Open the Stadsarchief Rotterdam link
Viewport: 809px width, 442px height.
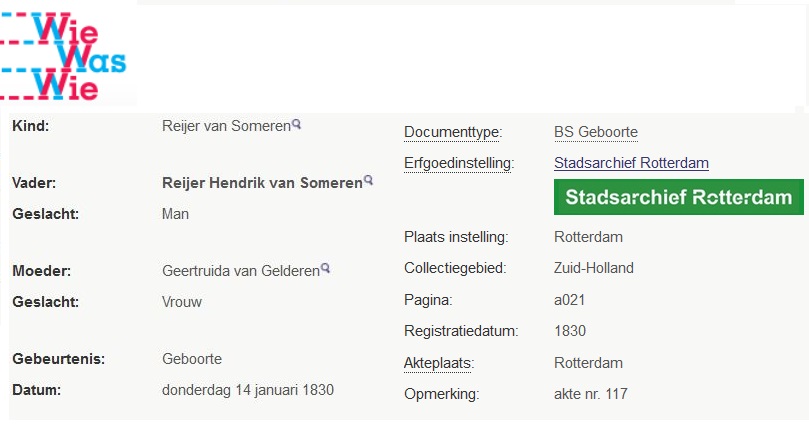[x=631, y=163]
